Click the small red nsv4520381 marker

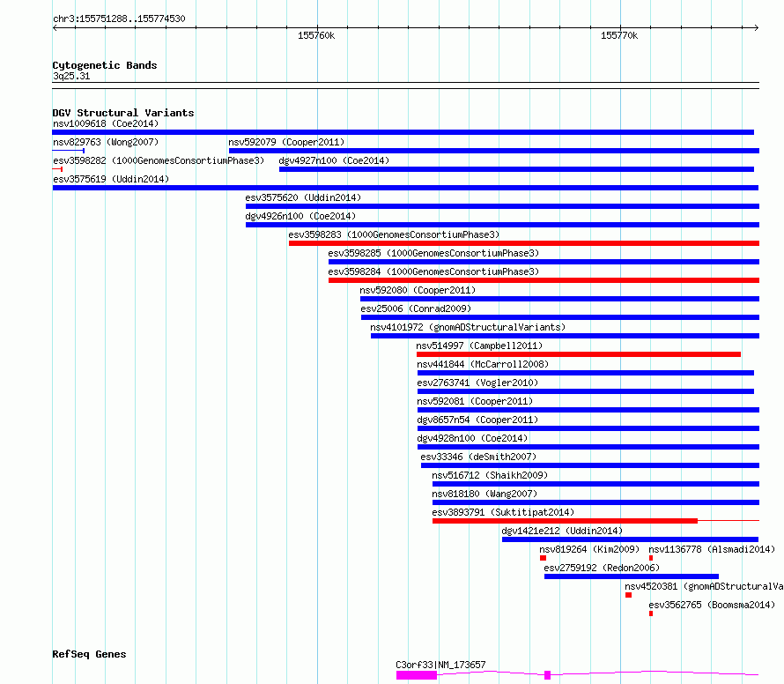[x=628, y=595]
